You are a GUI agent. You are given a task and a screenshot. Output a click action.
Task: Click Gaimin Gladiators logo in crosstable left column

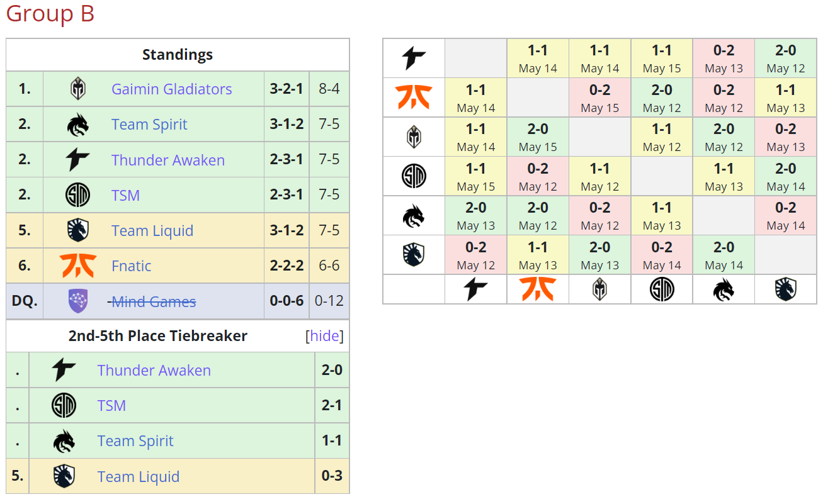coord(414,137)
